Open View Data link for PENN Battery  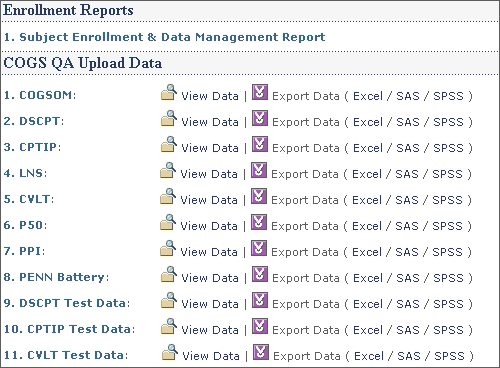point(210,278)
